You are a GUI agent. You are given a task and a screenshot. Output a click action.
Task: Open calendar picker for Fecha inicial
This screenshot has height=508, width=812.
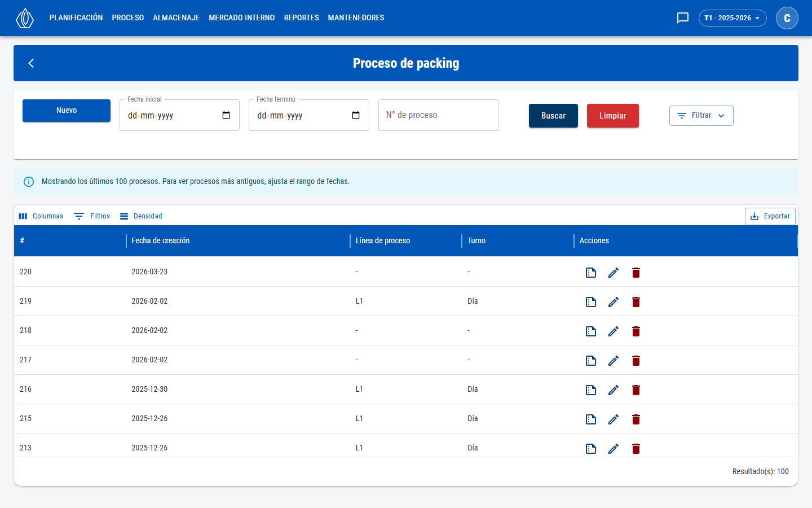[x=226, y=115]
